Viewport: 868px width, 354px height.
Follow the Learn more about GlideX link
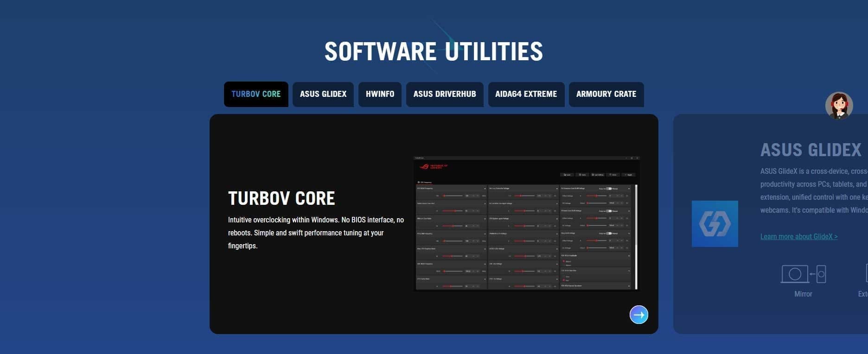point(798,237)
